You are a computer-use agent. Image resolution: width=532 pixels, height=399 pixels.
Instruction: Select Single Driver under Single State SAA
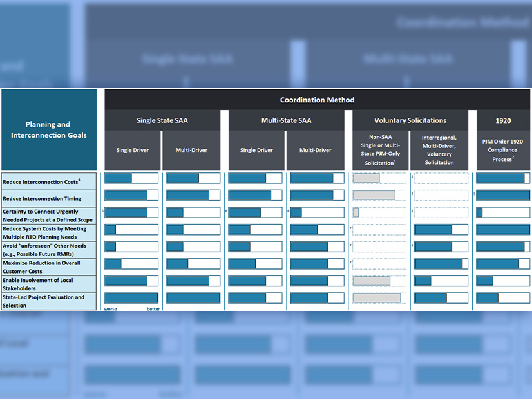click(x=131, y=150)
